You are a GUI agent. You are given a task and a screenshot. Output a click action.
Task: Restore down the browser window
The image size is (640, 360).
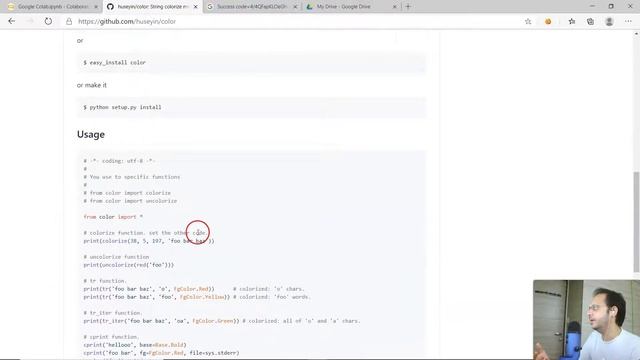pyautogui.click(x=611, y=6)
